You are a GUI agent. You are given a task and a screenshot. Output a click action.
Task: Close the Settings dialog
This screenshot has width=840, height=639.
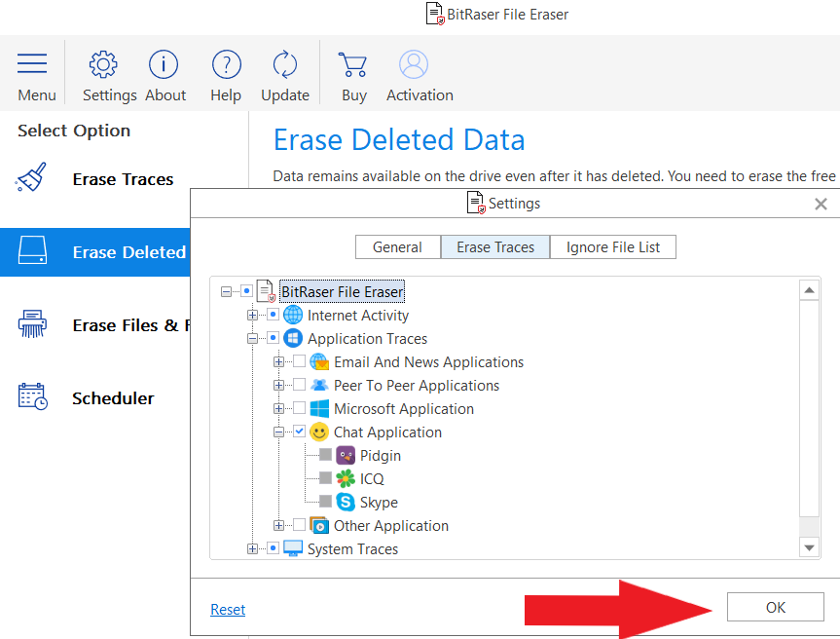pos(821,204)
